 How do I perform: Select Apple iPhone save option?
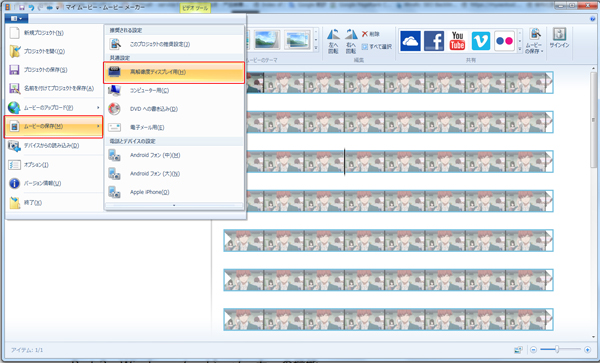point(174,192)
